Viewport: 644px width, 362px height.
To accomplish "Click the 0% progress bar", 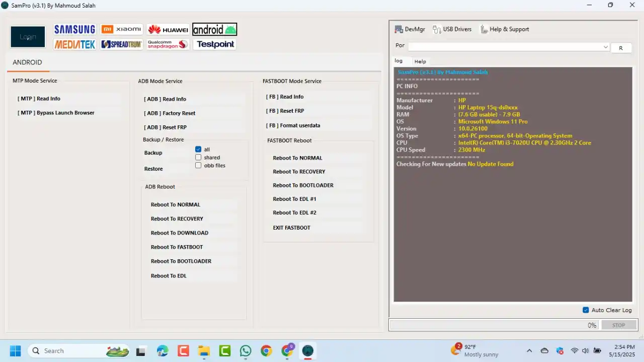I will pyautogui.click(x=494, y=325).
